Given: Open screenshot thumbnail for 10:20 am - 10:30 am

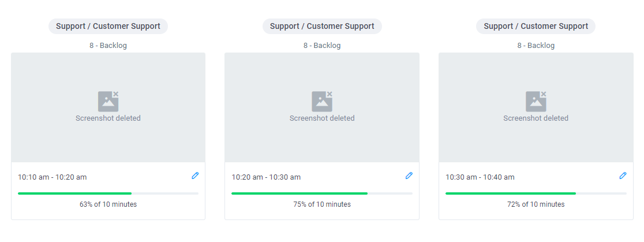Looking at the screenshot, I should point(322,107).
